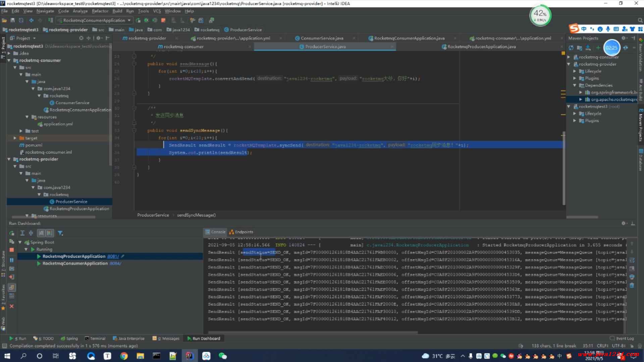
Task: Select pom.xml in Project tree
Action: pyautogui.click(x=31, y=145)
